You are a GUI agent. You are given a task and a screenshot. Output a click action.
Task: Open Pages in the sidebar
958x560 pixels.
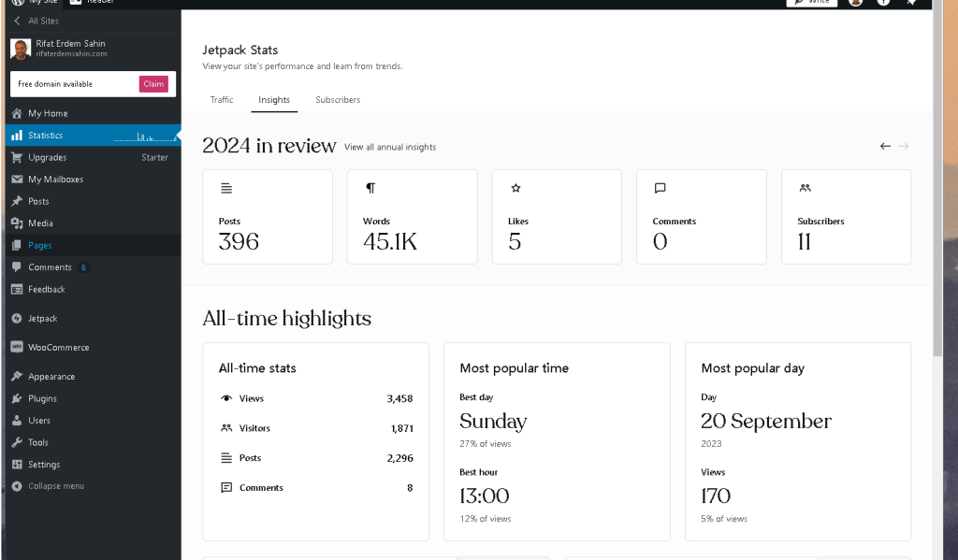click(x=93, y=246)
